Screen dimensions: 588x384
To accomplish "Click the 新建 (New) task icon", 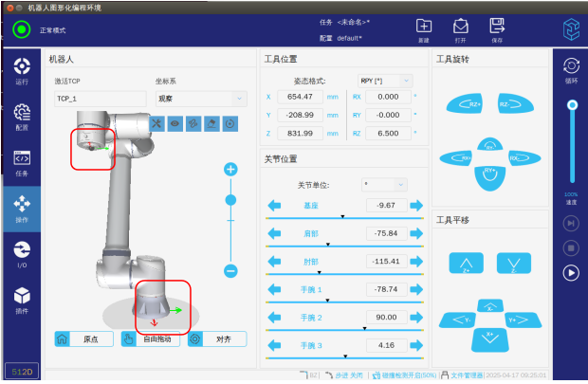I will click(424, 27).
